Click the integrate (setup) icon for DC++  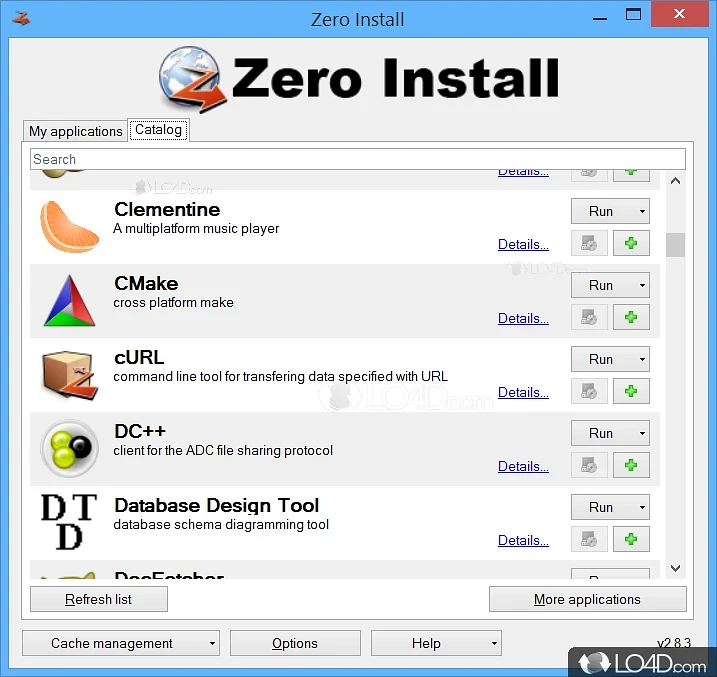[589, 465]
